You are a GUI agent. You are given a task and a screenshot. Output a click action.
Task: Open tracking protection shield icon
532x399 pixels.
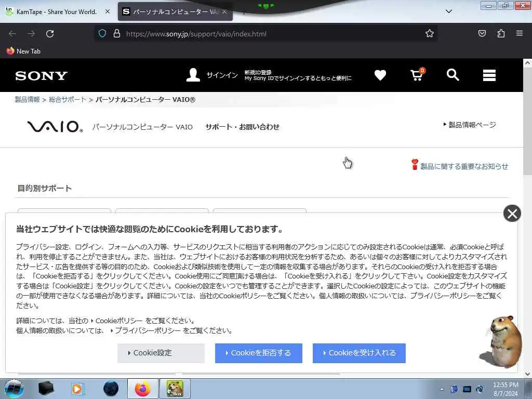click(102, 34)
